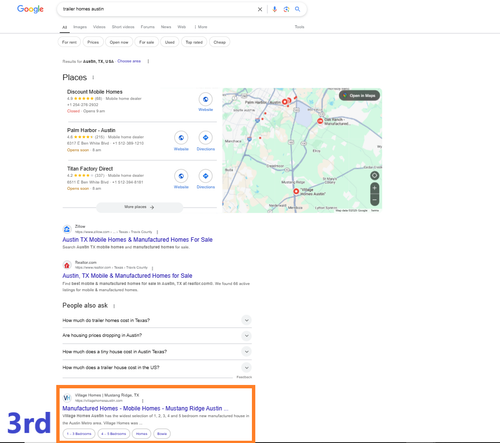Open the Tools dropdown

[x=299, y=27]
